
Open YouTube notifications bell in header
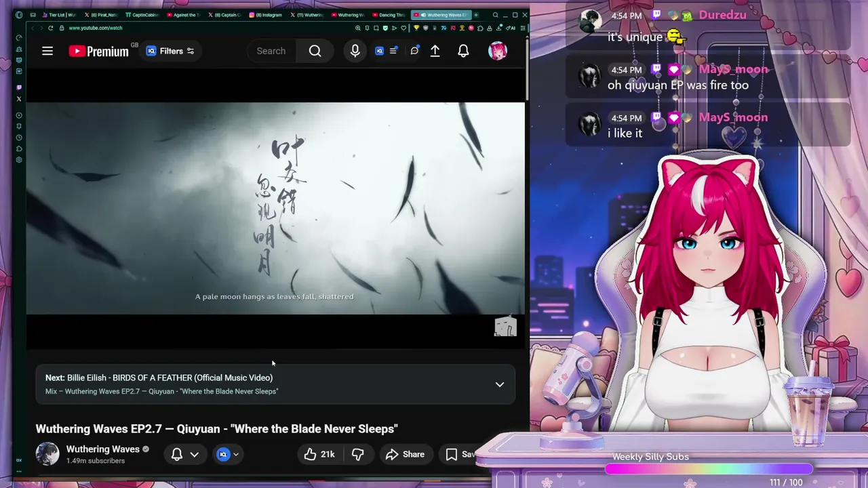(463, 51)
